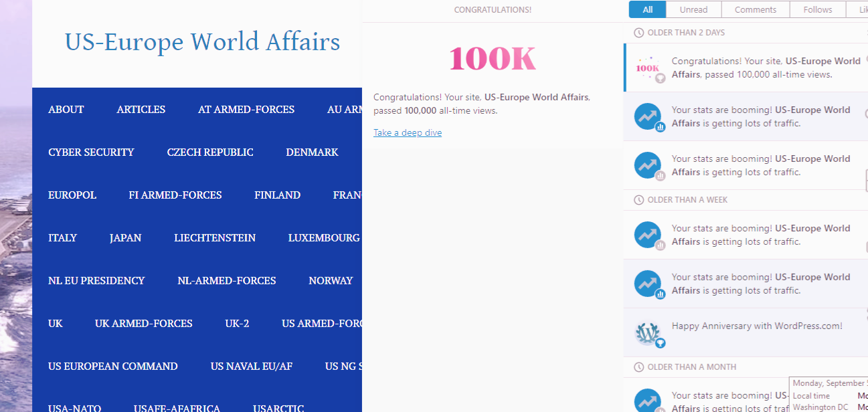The width and height of the screenshot is (868, 412).
Task: Click the stats chart icon just above the anniversary notification
Action: tap(648, 284)
